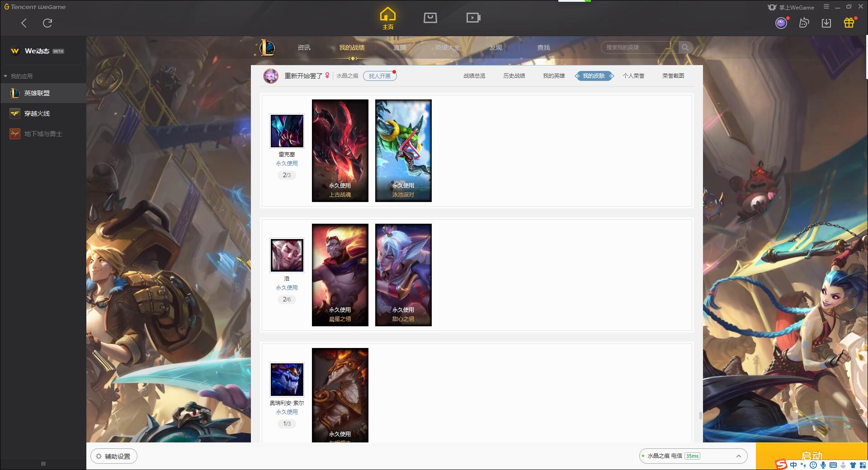Switch to the 英雄大全 tab
The image size is (868, 470).
tap(448, 47)
